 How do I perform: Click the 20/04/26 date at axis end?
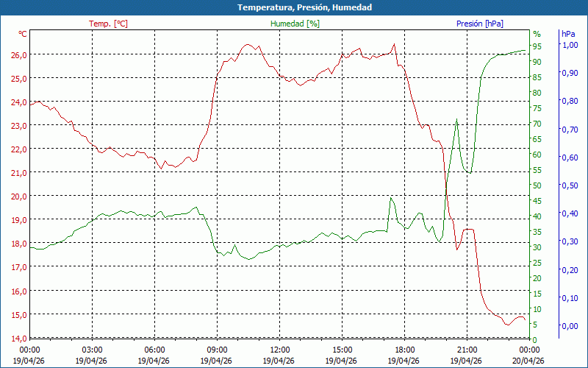pos(529,361)
